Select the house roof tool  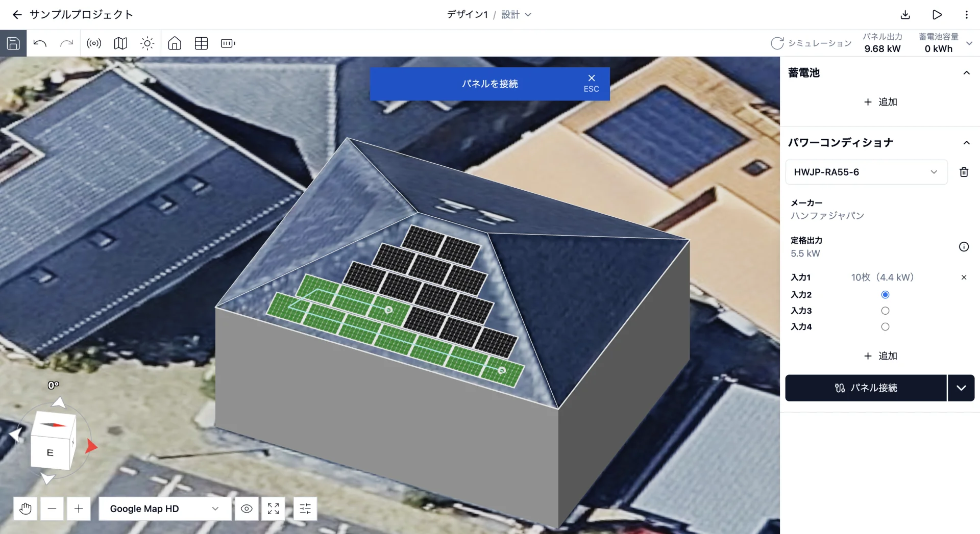pyautogui.click(x=175, y=43)
